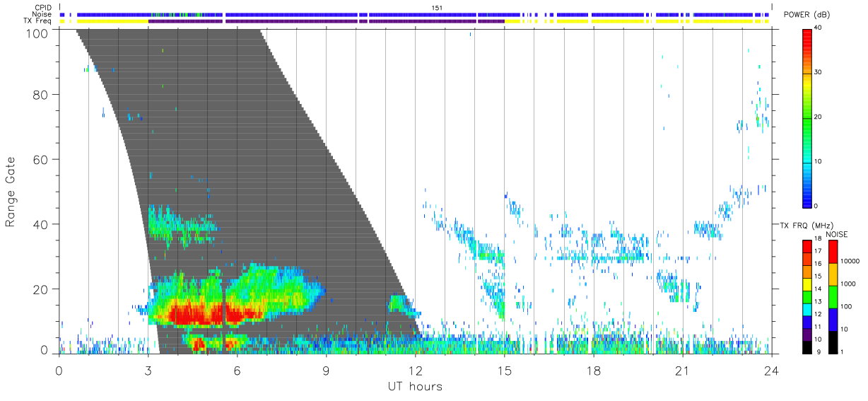Click the NOISE legend title
The height and width of the screenshot is (401, 868).
837,234
